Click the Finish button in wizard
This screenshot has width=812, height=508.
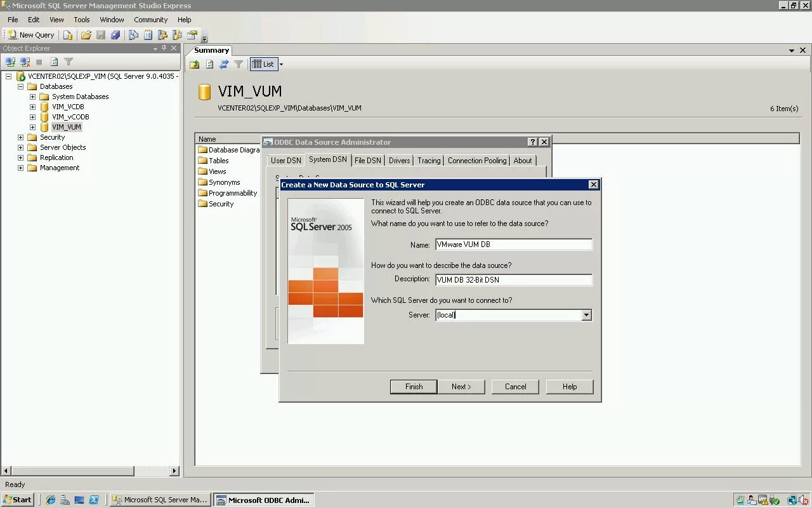click(414, 387)
